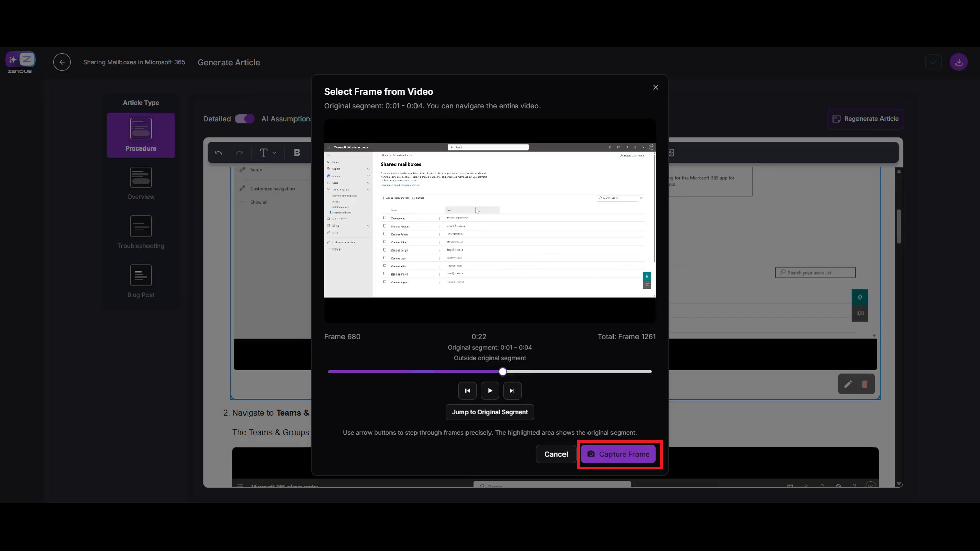Image resolution: width=980 pixels, height=551 pixels.
Task: Open the text style dropdown
Action: [267, 153]
